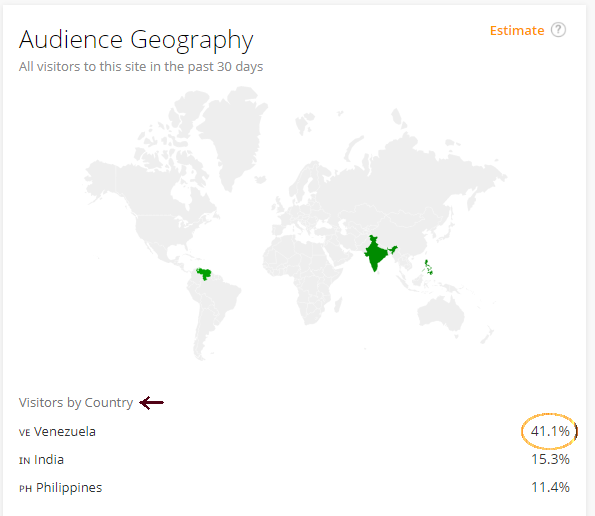Click the circled 41.1% value
The width and height of the screenshot is (595, 516).
550,431
